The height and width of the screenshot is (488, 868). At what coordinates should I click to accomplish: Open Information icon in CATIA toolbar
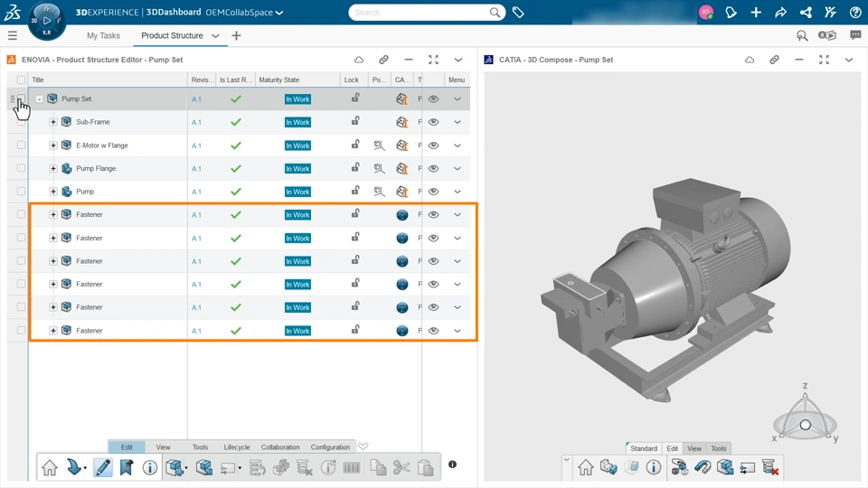click(x=653, y=467)
